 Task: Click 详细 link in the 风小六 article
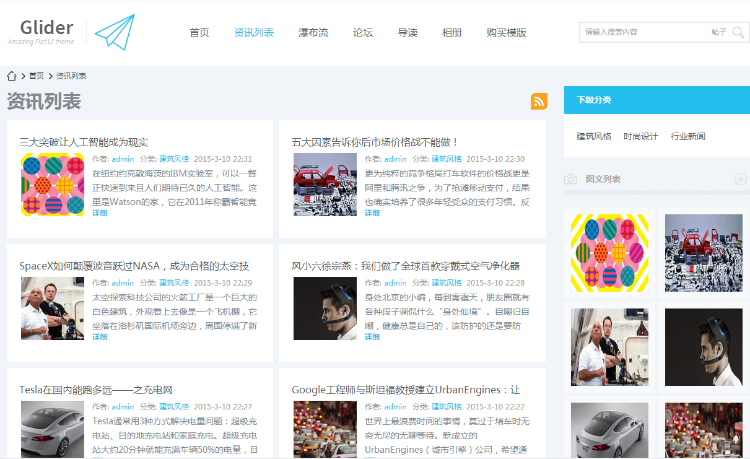pos(372,337)
